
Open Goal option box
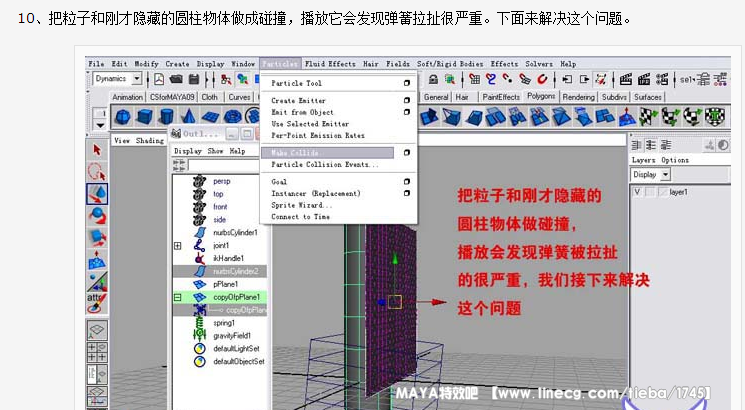(407, 181)
